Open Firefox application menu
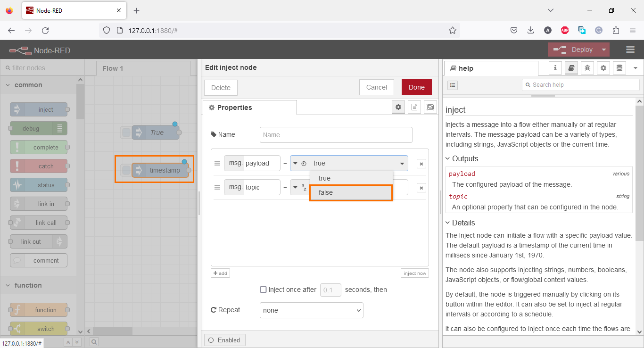Screen dimensions: 644x348 point(633,30)
